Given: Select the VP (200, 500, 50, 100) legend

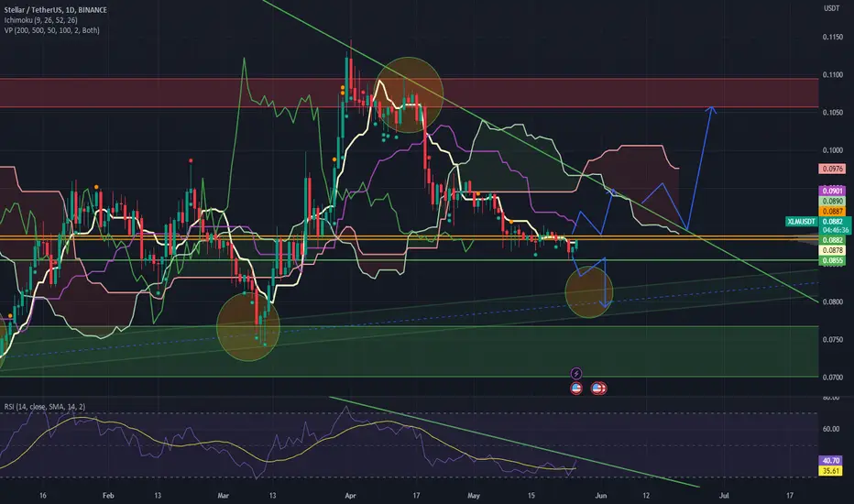Looking at the screenshot, I should (x=51, y=30).
